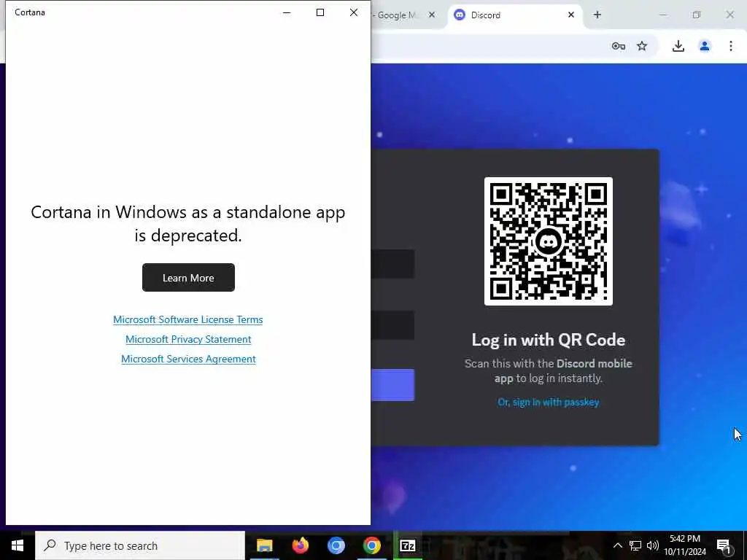Close the Chrome browser window

click(x=729, y=15)
